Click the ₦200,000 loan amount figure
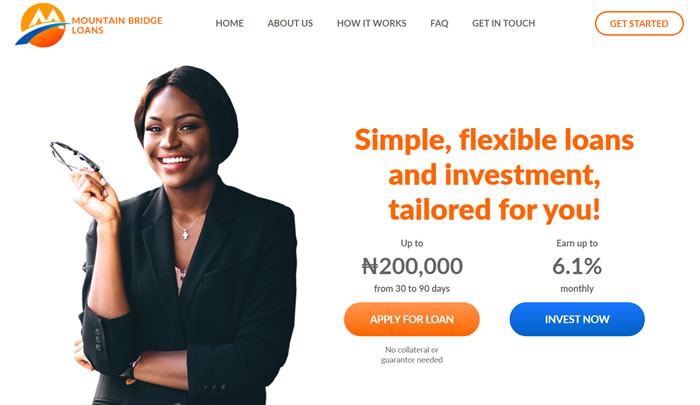 pyautogui.click(x=412, y=266)
